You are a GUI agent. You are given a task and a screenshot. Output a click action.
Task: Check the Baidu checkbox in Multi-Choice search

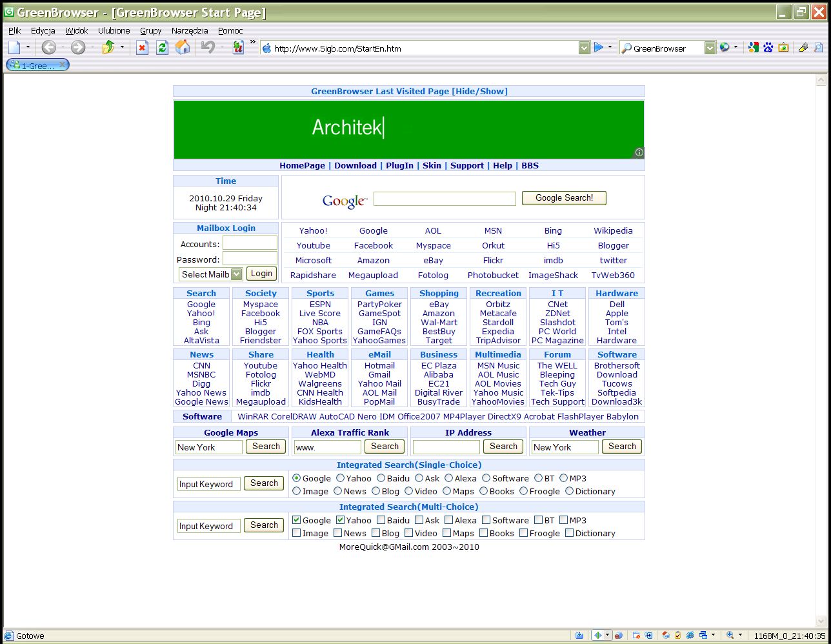click(x=381, y=520)
